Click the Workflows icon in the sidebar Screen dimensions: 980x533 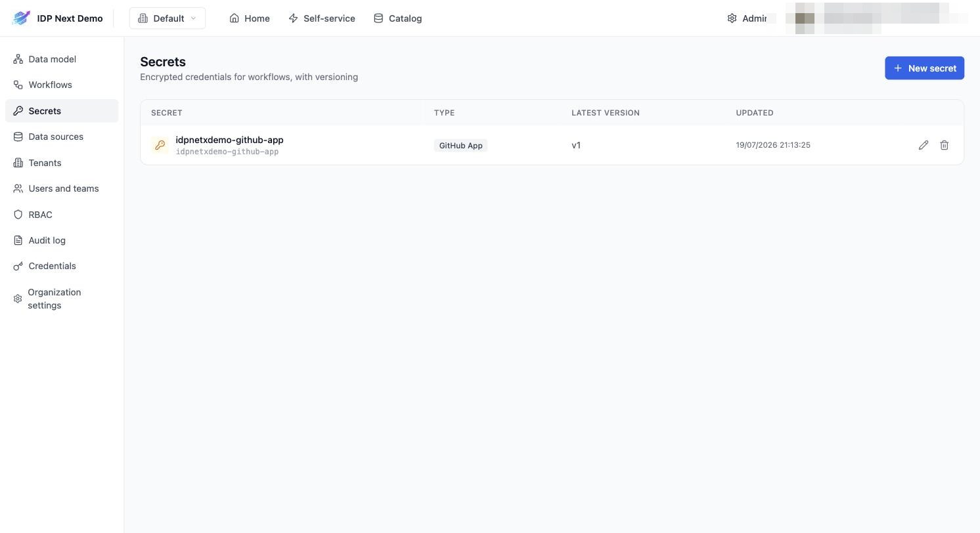[x=18, y=85]
